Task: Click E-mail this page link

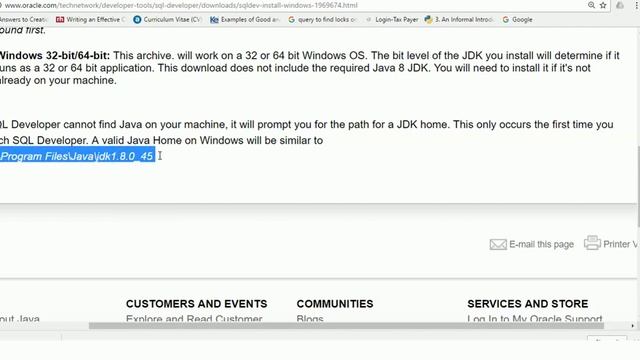Action: coord(541,244)
